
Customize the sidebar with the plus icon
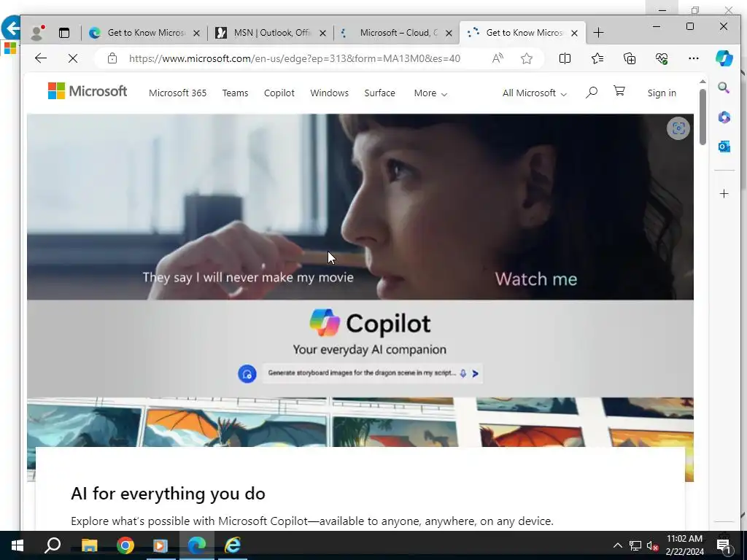[x=724, y=193]
